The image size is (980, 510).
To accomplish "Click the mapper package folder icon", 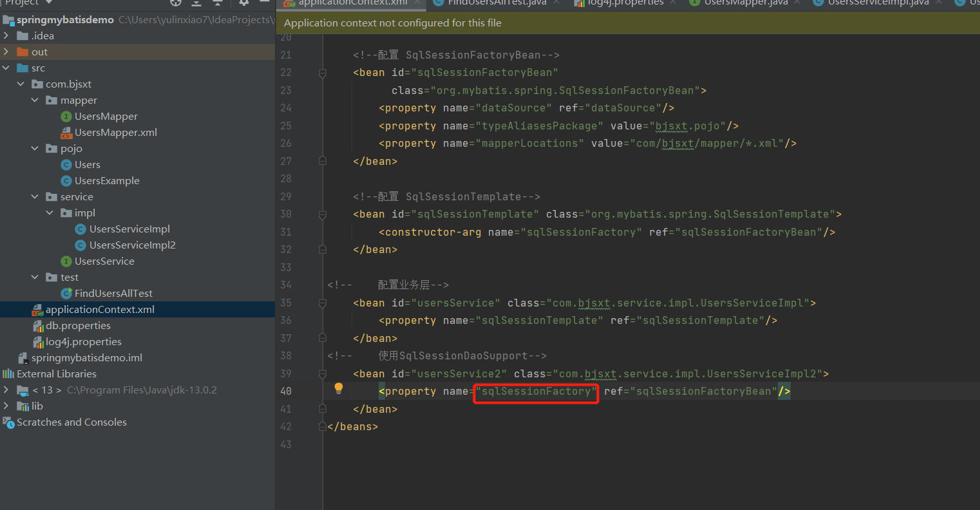I will tap(52, 100).
